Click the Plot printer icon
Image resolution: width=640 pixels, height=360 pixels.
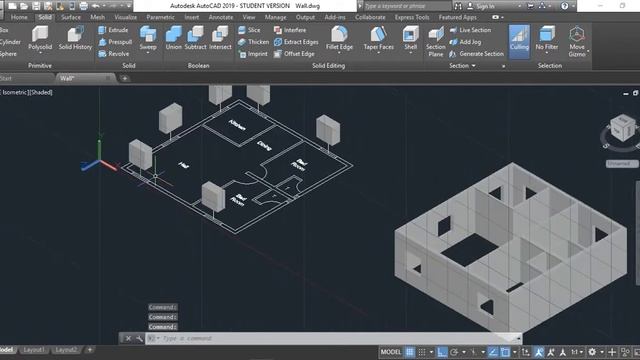click(x=83, y=6)
